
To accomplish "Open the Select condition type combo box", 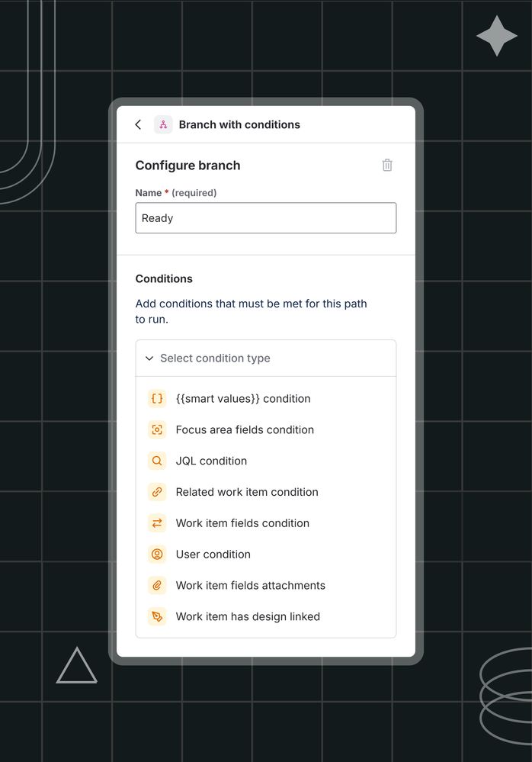I will tap(266, 358).
